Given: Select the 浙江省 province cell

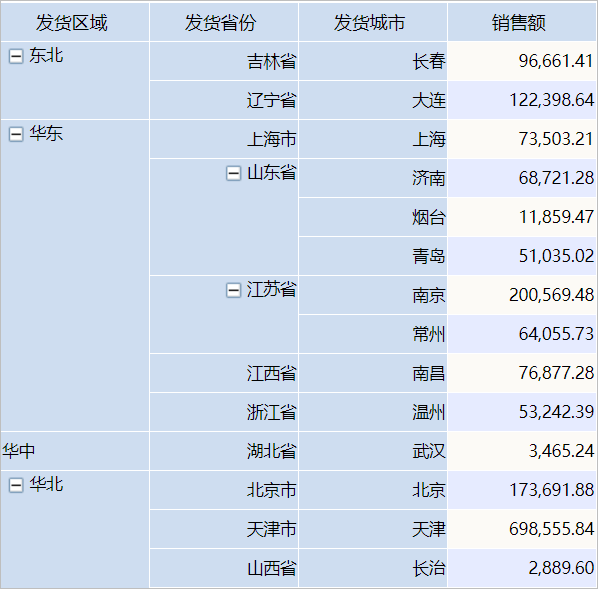Looking at the screenshot, I should tap(224, 412).
